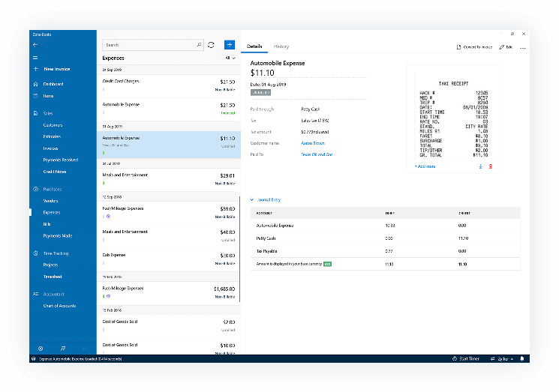Click the blue plus add expense button
This screenshot has height=392, width=559.
point(230,45)
